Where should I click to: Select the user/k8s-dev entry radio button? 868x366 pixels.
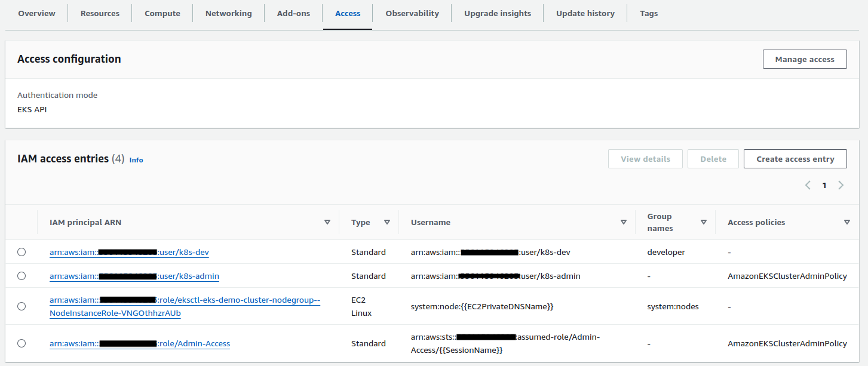tap(22, 252)
